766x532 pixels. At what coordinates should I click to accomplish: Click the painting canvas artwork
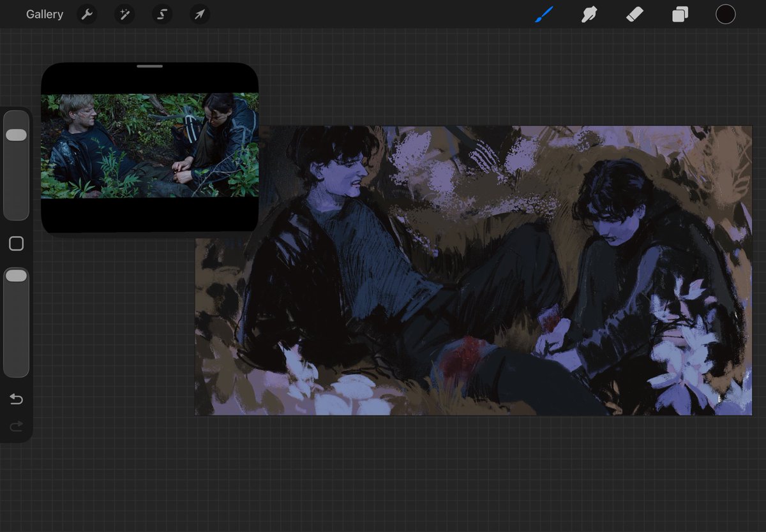pos(473,270)
